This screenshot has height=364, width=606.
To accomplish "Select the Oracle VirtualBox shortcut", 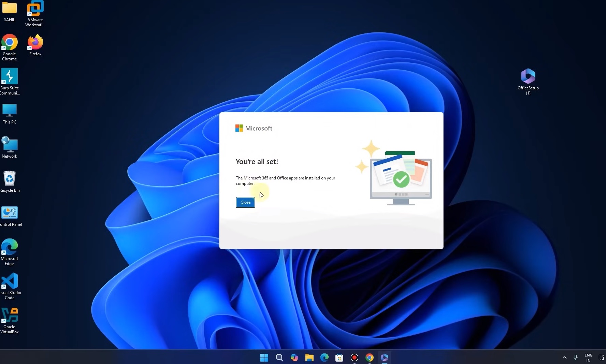I will 10,321.
